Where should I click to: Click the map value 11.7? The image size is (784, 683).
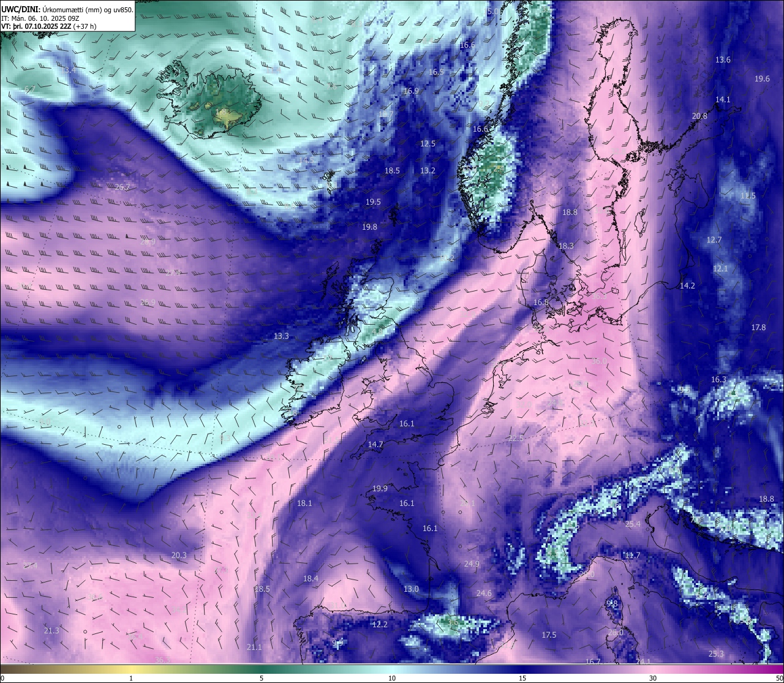pyautogui.click(x=633, y=556)
